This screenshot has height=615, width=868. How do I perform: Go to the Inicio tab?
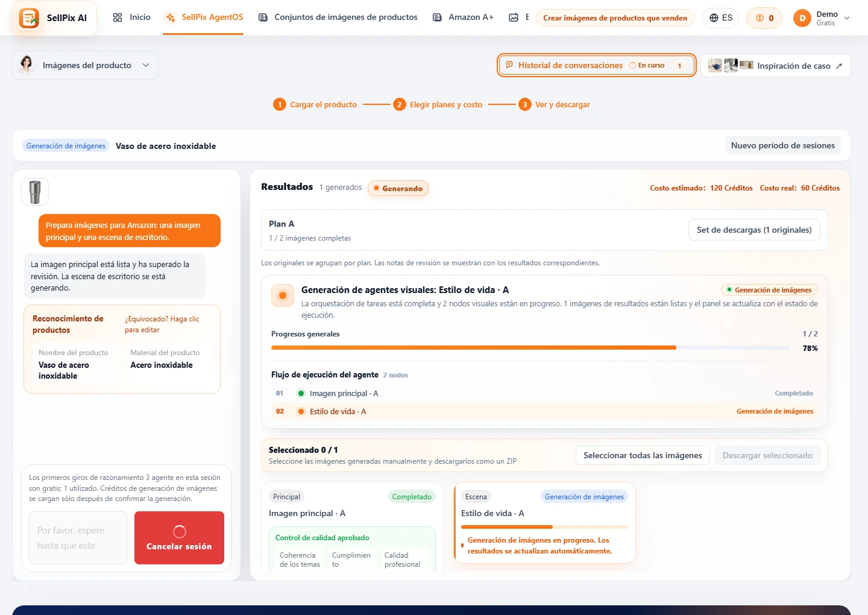131,17
